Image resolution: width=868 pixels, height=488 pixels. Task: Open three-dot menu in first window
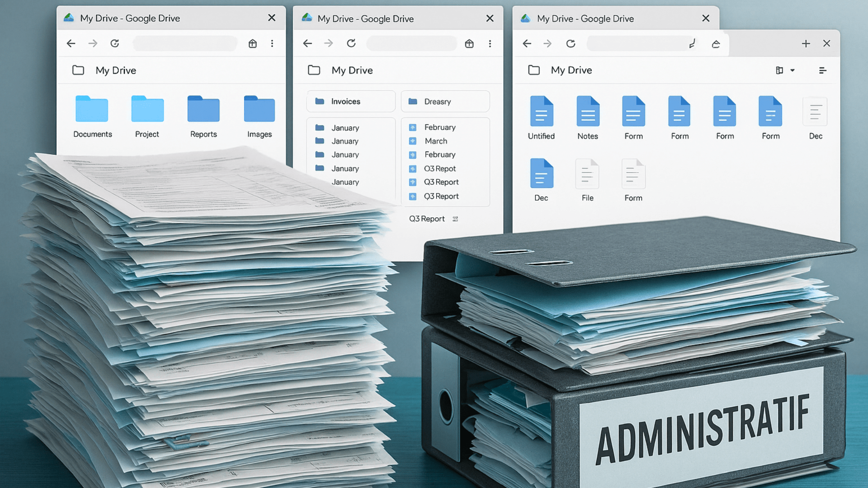click(x=272, y=43)
